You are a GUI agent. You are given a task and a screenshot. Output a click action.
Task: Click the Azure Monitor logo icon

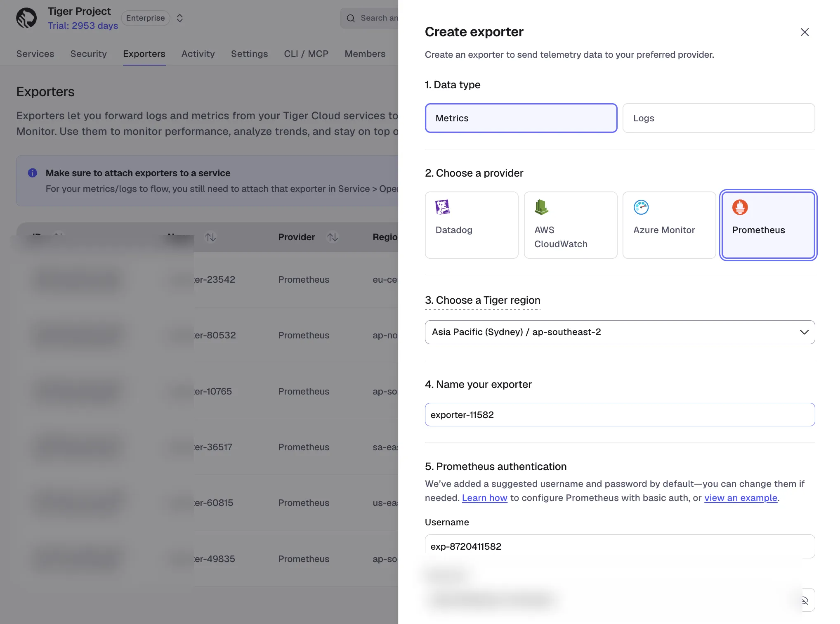[641, 207]
